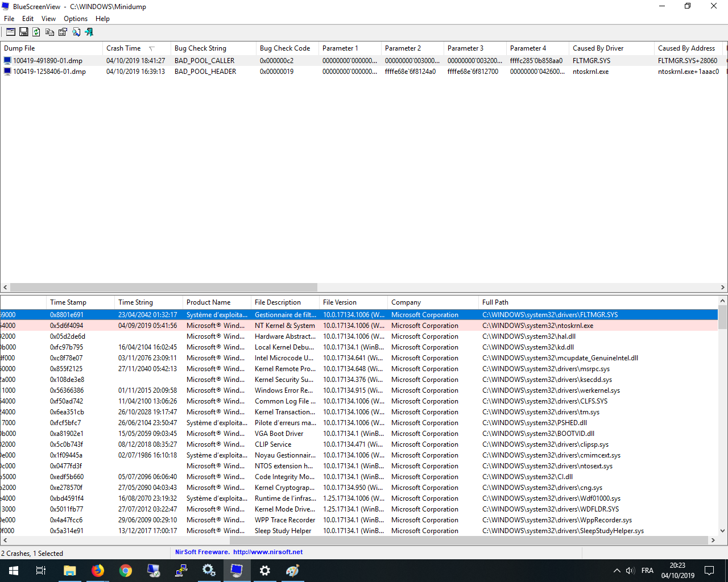
Task: Open the Windows Start menu
Action: tap(14, 571)
